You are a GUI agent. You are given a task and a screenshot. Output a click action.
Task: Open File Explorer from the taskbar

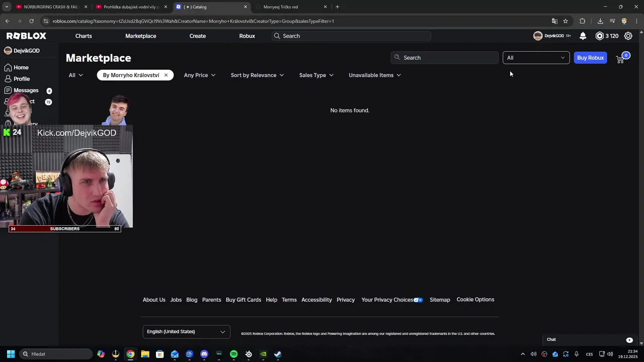145,354
